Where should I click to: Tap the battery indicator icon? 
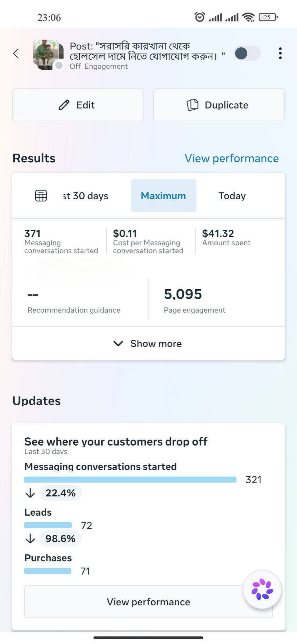(268, 17)
